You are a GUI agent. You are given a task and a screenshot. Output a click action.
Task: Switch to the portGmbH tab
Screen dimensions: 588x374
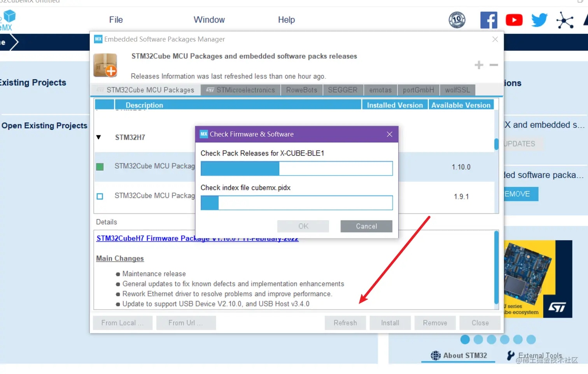tap(418, 90)
